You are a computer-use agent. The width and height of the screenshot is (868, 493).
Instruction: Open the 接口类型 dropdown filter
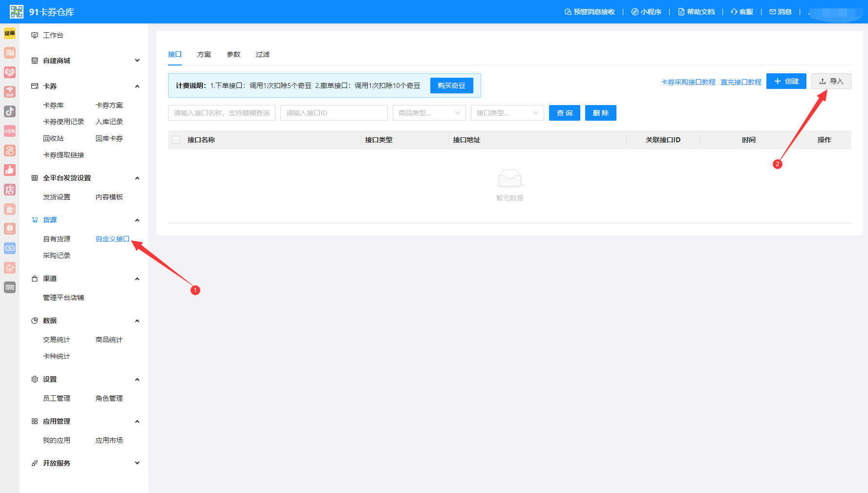coord(508,113)
